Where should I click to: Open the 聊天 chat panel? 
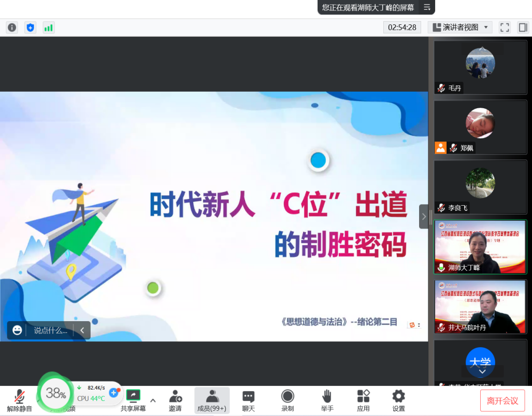249,400
